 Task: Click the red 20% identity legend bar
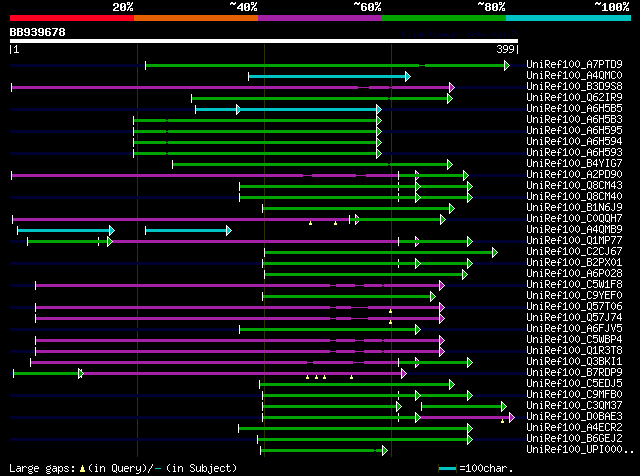(72, 18)
